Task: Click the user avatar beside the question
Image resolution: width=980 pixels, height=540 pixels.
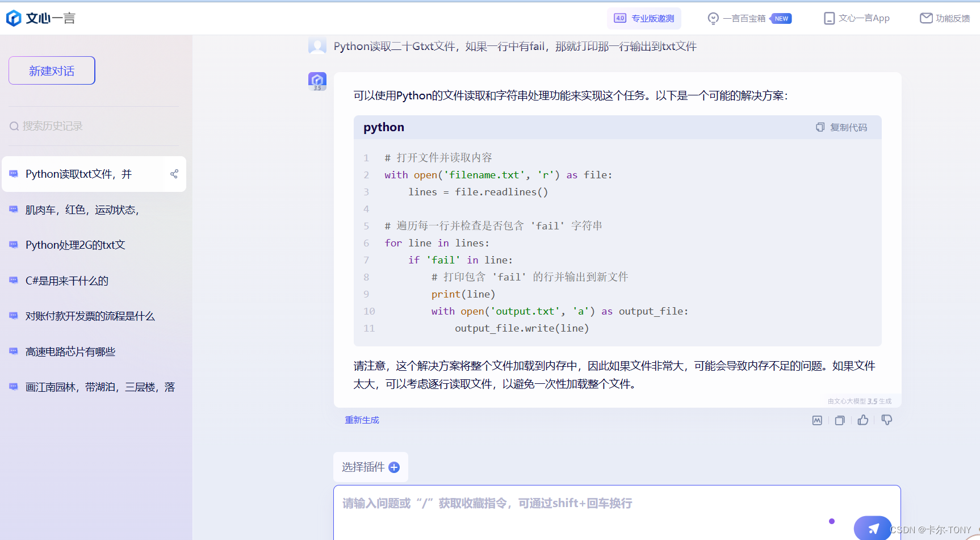Action: (317, 46)
